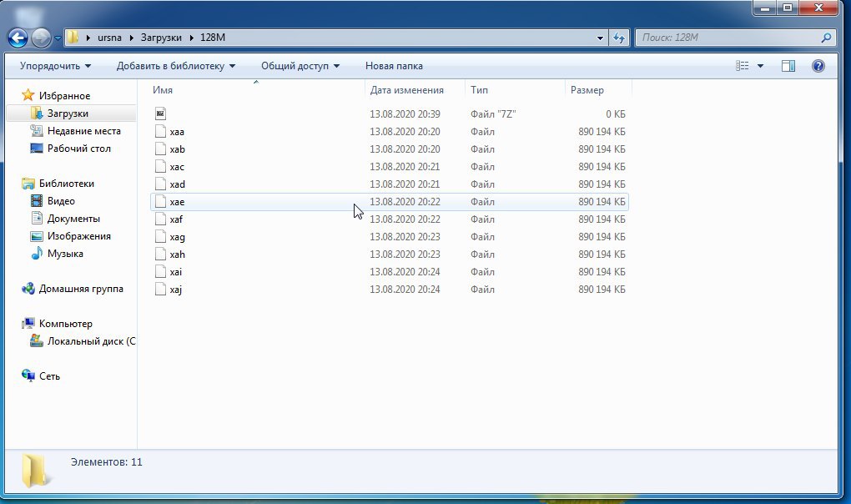Viewport: 851px width, 504px height.
Task: Select the unnamed 7Z file icon
Action: point(160,114)
